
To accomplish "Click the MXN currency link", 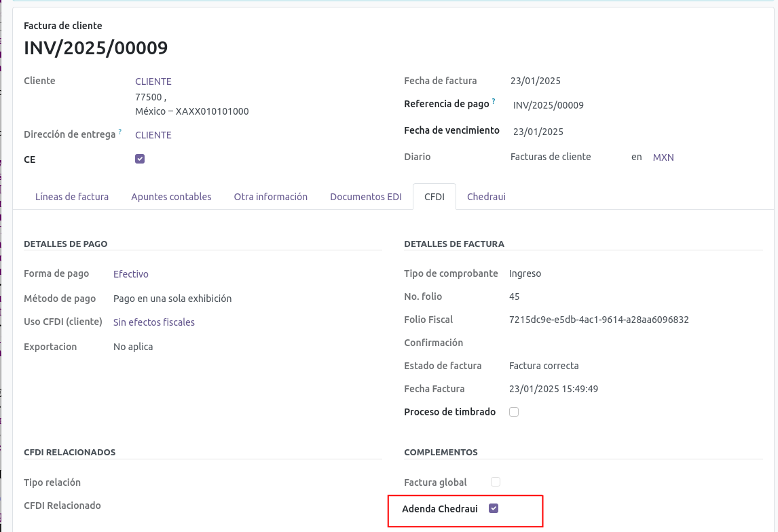I will click(663, 157).
